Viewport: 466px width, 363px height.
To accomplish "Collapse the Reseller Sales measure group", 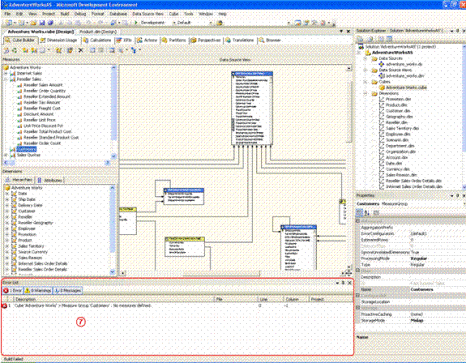I will [x=6, y=79].
